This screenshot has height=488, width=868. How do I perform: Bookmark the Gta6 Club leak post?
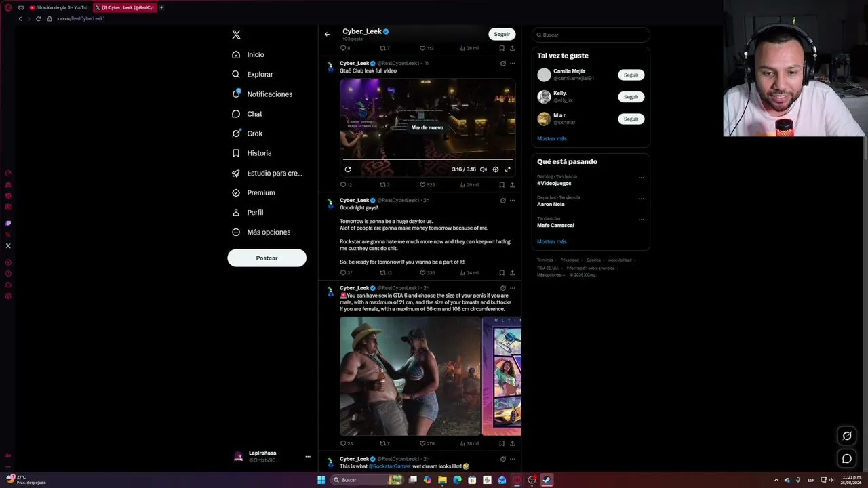(x=502, y=184)
